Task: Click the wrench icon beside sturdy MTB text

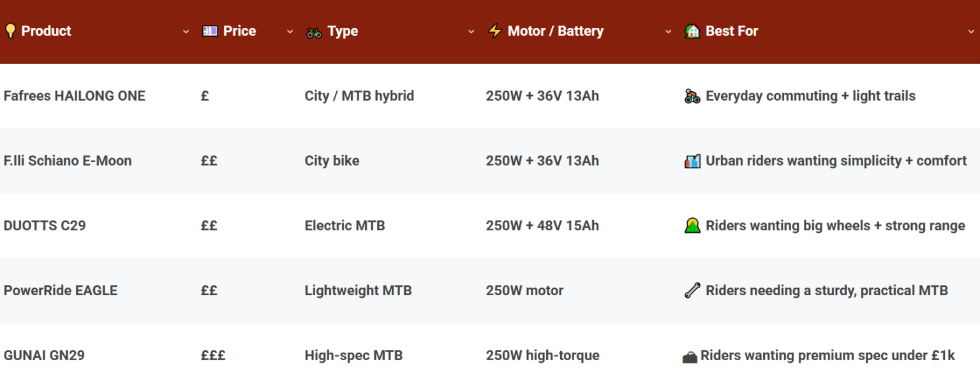Action: pos(692,291)
